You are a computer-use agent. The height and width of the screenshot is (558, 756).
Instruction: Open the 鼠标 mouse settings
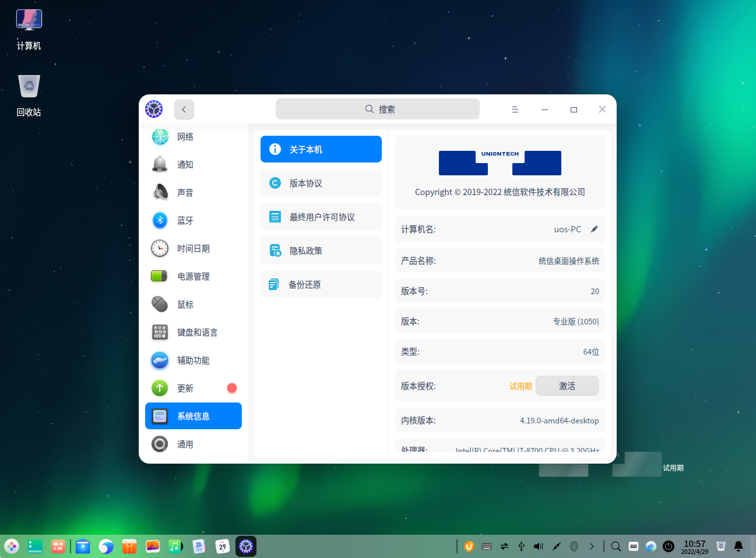coord(194,305)
